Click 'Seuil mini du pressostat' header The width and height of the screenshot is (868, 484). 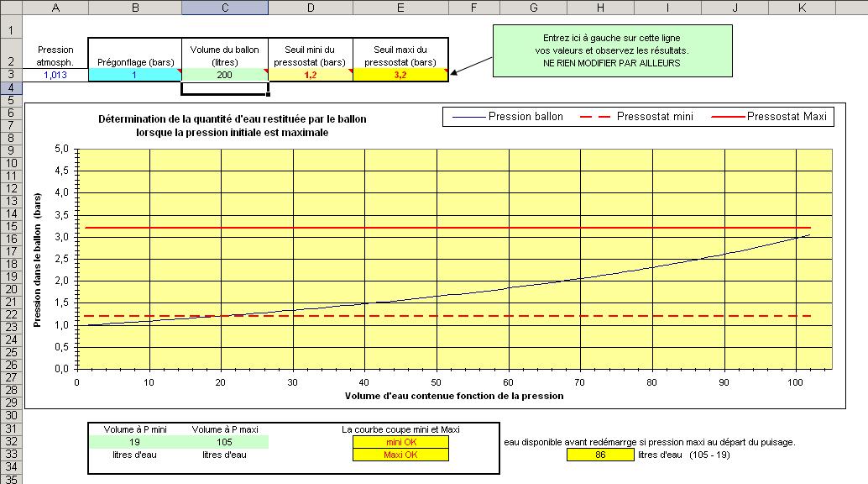tap(310, 56)
